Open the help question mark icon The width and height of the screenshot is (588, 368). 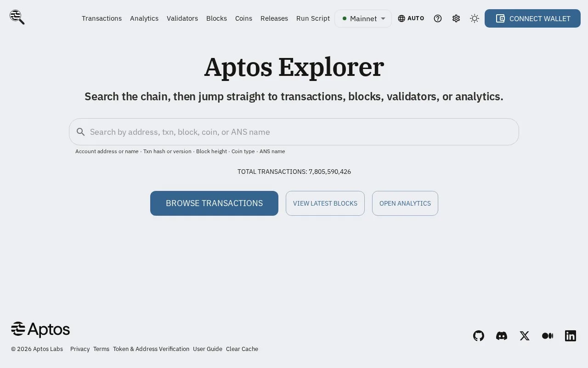click(438, 18)
